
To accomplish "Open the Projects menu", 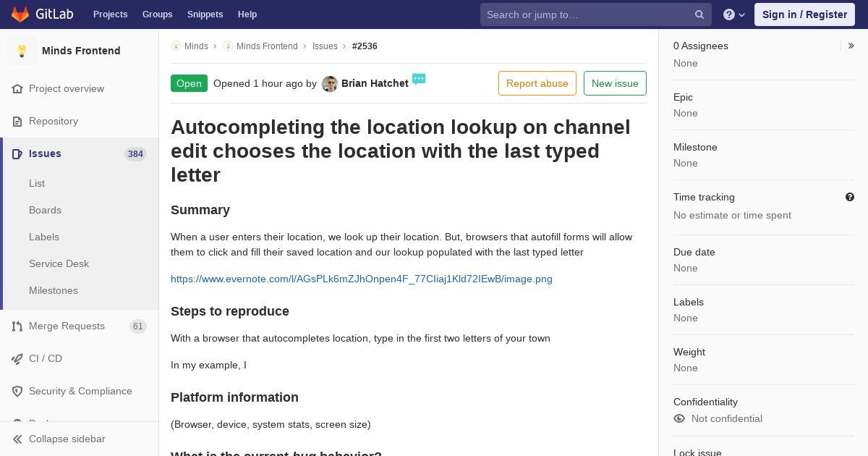I will [110, 14].
